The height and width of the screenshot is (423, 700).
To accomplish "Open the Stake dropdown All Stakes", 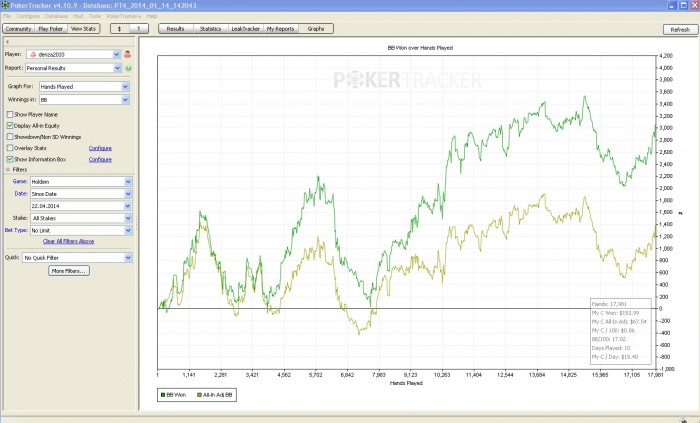I will (81, 218).
